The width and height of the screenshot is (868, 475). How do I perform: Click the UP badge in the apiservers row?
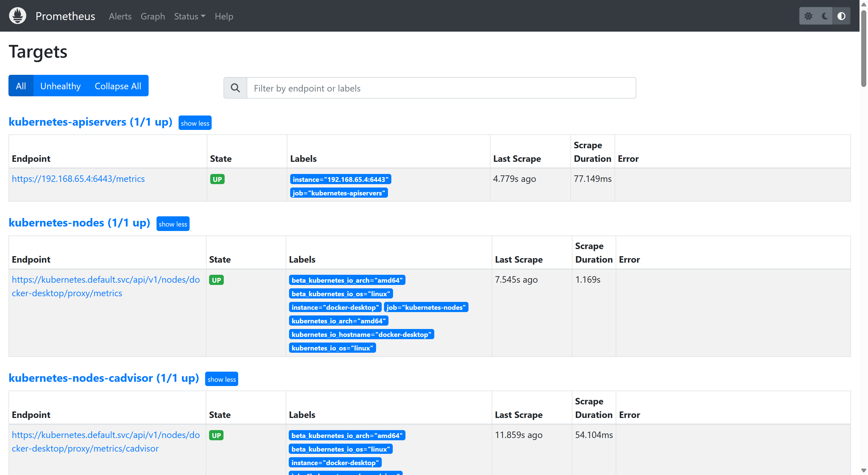[217, 179]
